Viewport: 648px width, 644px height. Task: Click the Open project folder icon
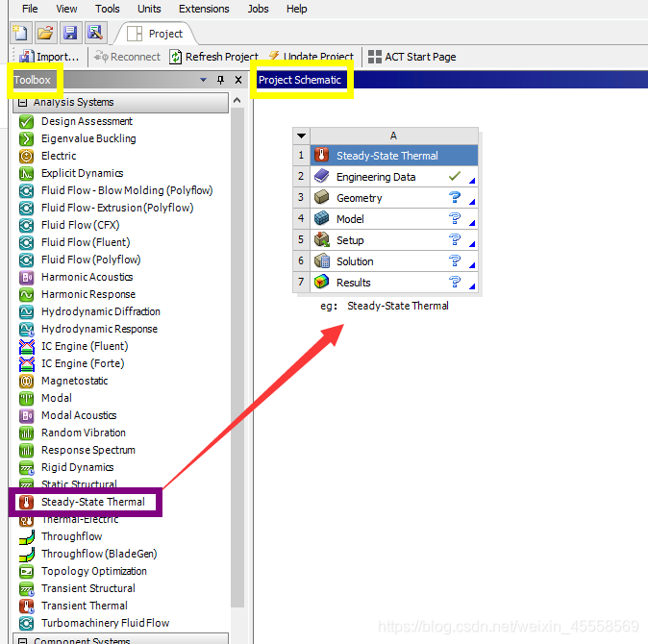[45, 33]
